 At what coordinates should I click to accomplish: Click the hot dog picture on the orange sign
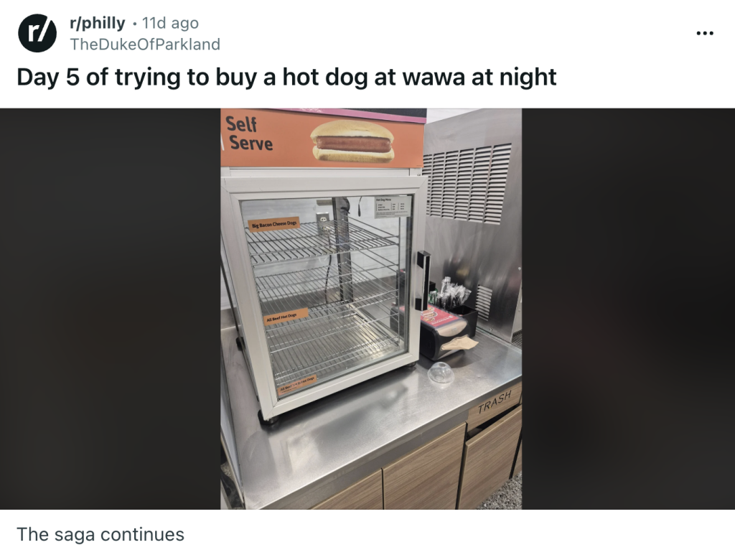[352, 141]
